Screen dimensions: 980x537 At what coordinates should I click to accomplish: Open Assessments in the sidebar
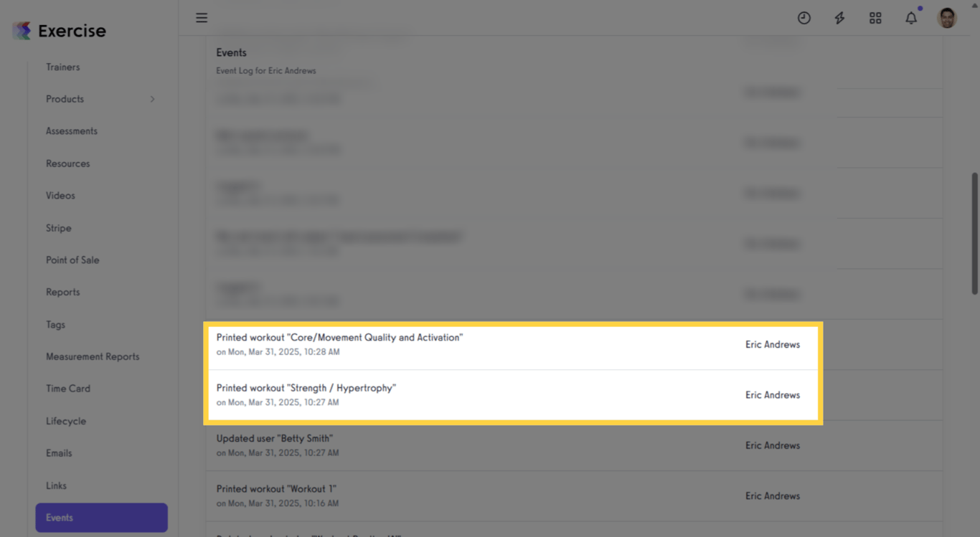click(x=72, y=131)
